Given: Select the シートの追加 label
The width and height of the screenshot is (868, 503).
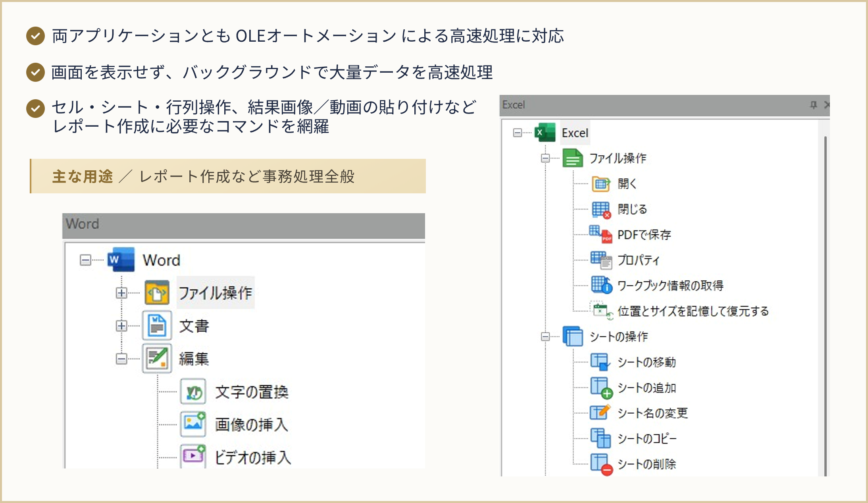Looking at the screenshot, I should tap(647, 387).
